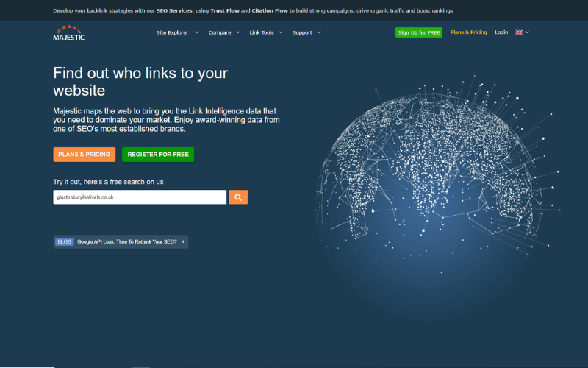The width and height of the screenshot is (588, 368).
Task: Click the Citation Flow link in banner
Action: point(270,10)
